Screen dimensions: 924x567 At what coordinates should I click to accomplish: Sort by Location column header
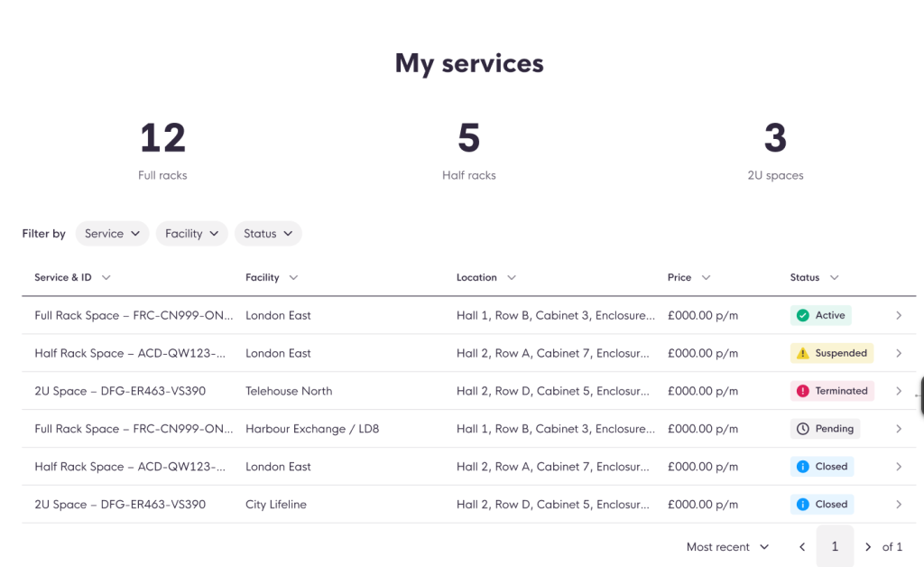pos(485,277)
